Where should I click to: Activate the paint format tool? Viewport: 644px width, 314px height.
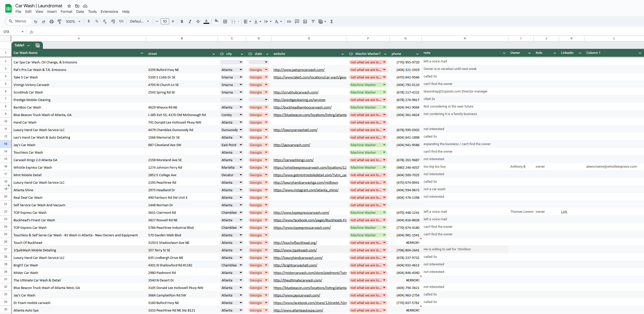coord(60,22)
